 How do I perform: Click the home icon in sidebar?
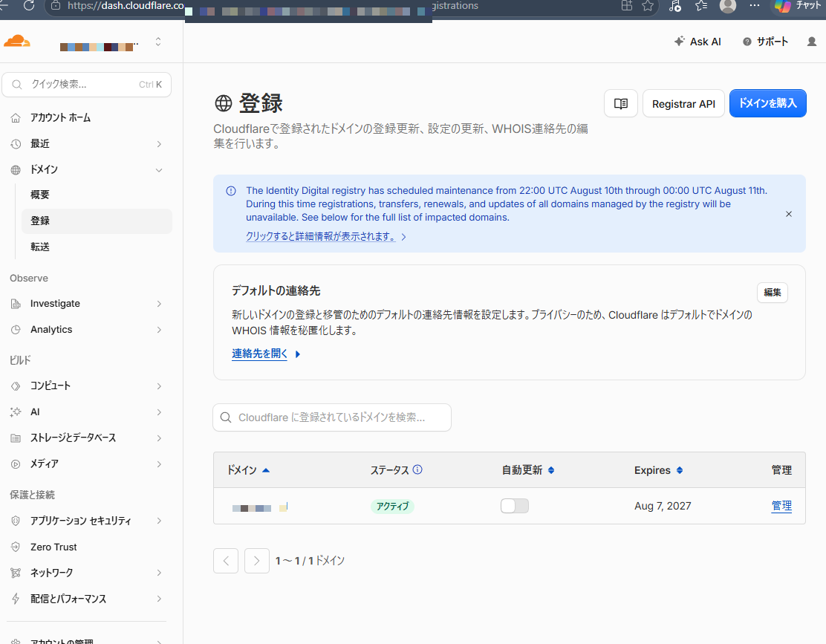click(16, 118)
